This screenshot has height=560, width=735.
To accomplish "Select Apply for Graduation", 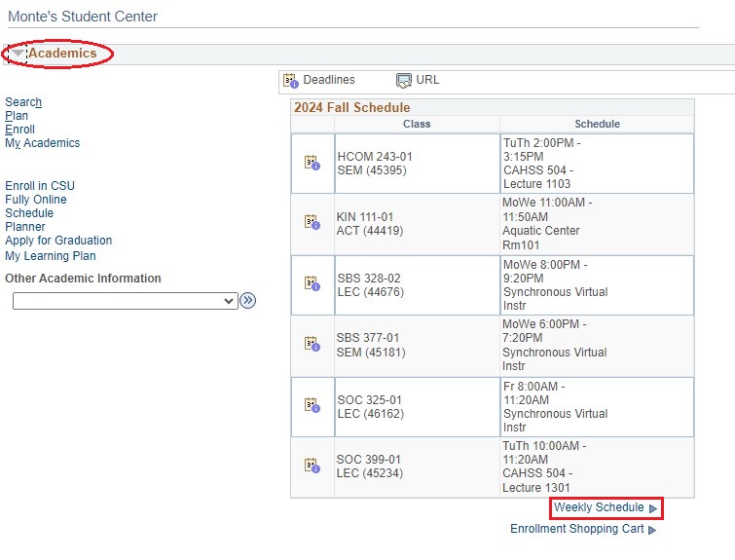I will click(x=58, y=241).
